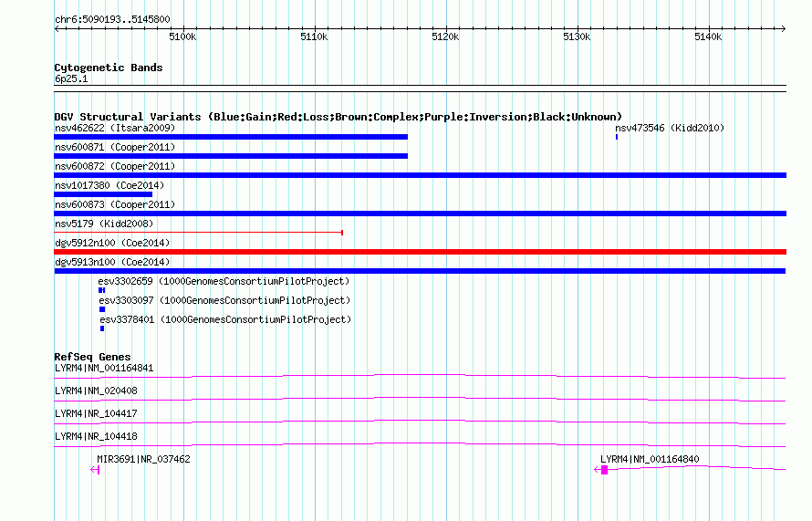Screen dimensions: 812x521
Task: Click the nsv1017380 (Coe2014) label
Action: (x=109, y=185)
